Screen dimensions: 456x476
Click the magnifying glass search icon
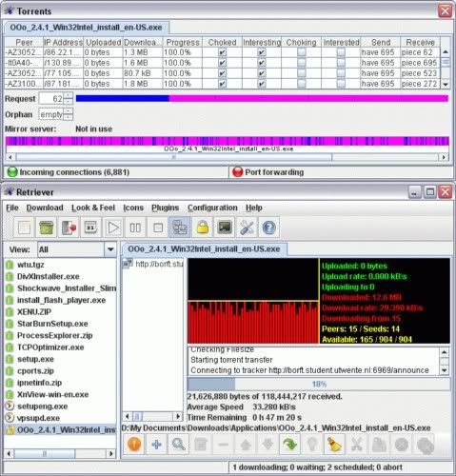[x=178, y=445]
